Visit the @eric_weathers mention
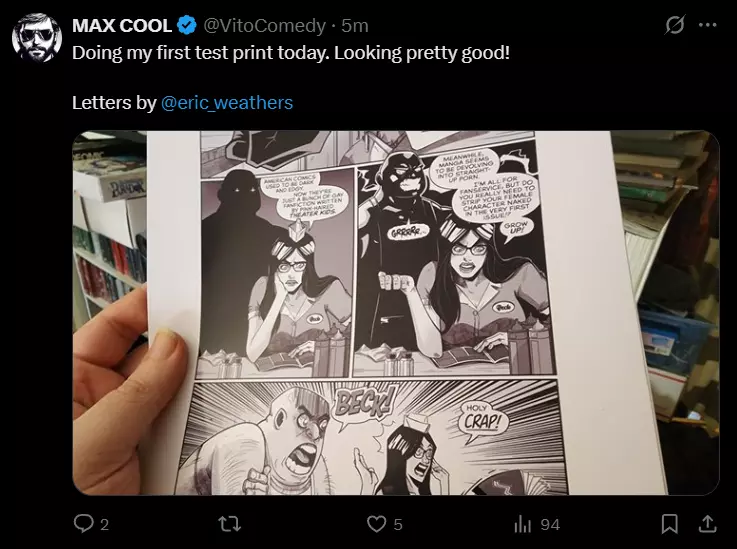The width and height of the screenshot is (737, 549). tap(227, 102)
